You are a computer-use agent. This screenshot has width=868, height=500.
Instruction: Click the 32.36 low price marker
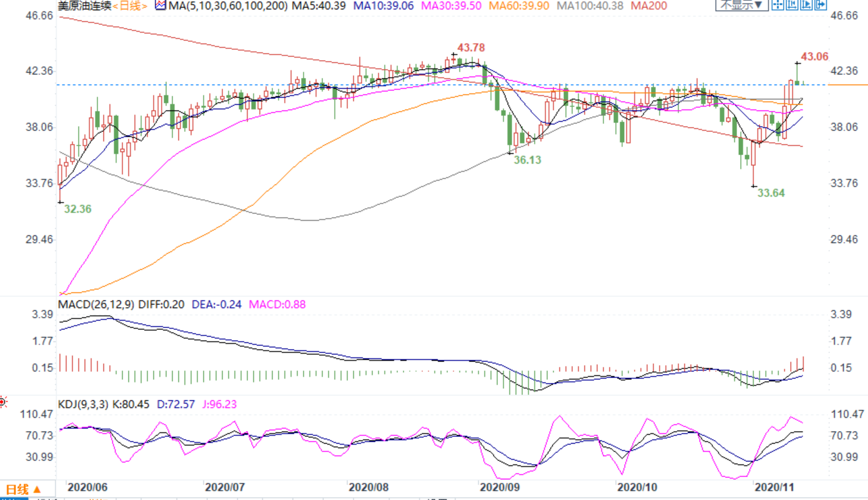coord(78,209)
